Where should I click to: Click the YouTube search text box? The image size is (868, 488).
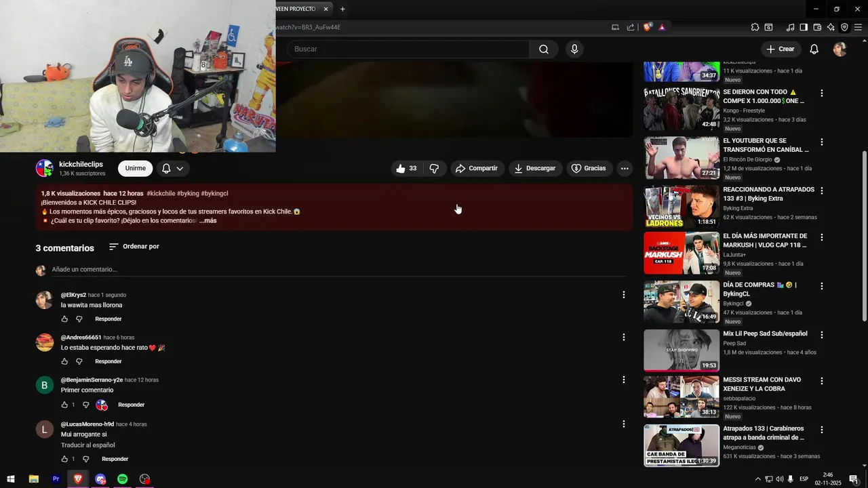408,49
